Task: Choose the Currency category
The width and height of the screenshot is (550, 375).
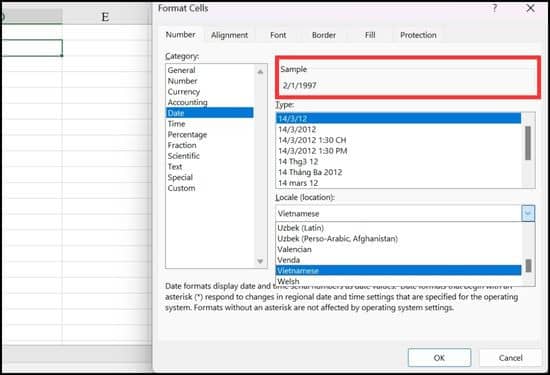Action: [209, 92]
